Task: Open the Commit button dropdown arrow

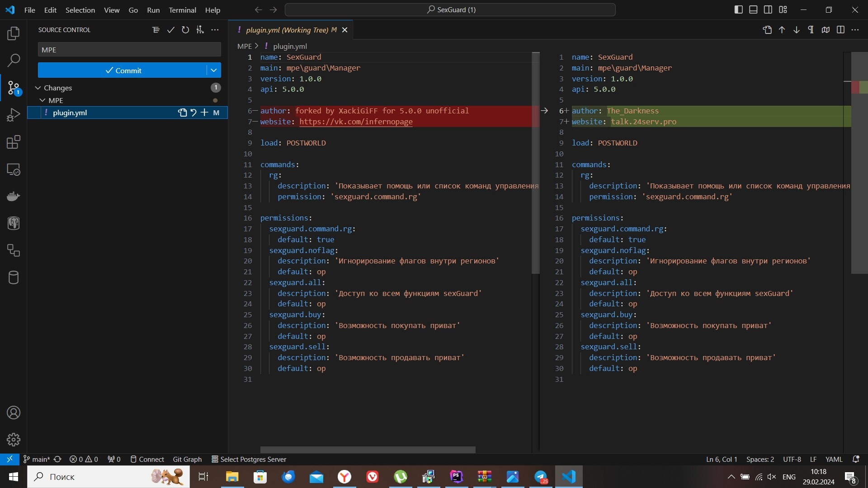Action: coord(214,70)
